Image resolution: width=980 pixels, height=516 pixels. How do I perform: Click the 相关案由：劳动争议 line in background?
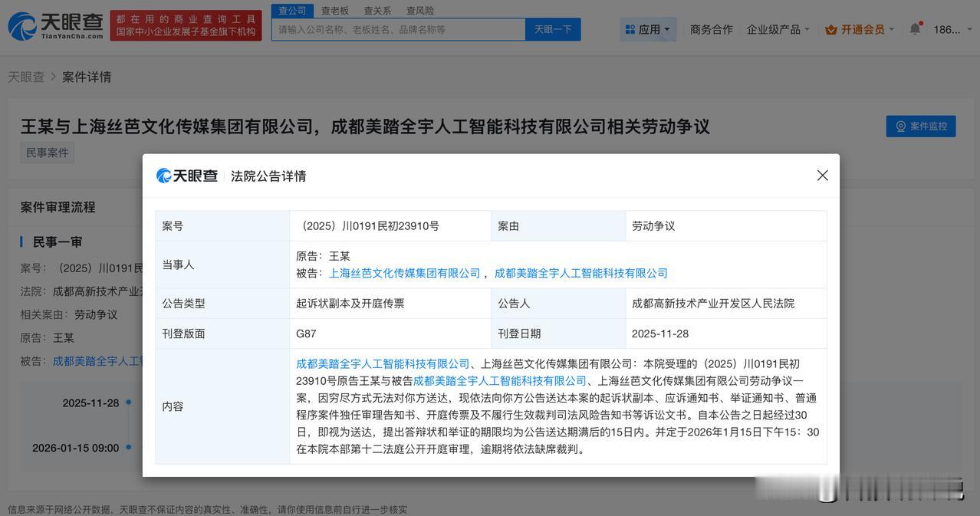(69, 314)
